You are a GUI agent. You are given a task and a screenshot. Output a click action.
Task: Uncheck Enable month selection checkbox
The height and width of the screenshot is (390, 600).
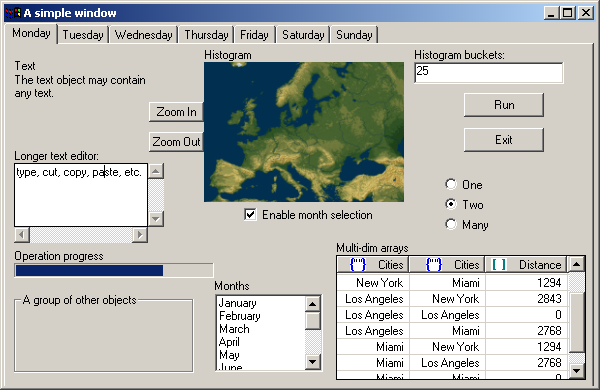point(250,215)
